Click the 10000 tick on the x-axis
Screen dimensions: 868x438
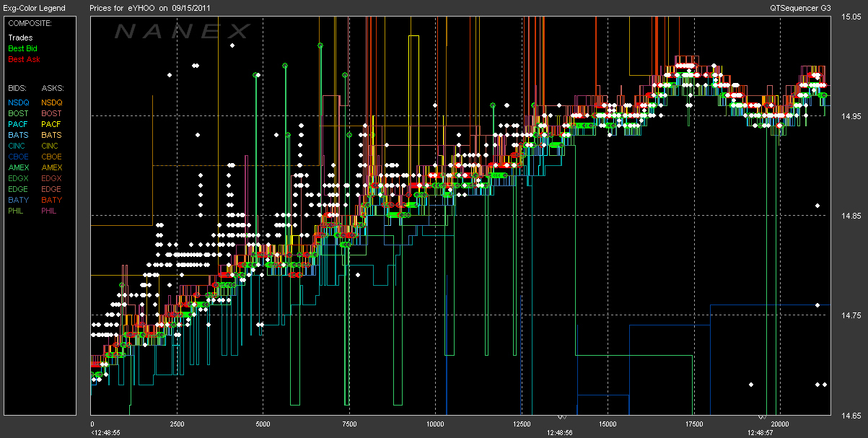coord(435,424)
